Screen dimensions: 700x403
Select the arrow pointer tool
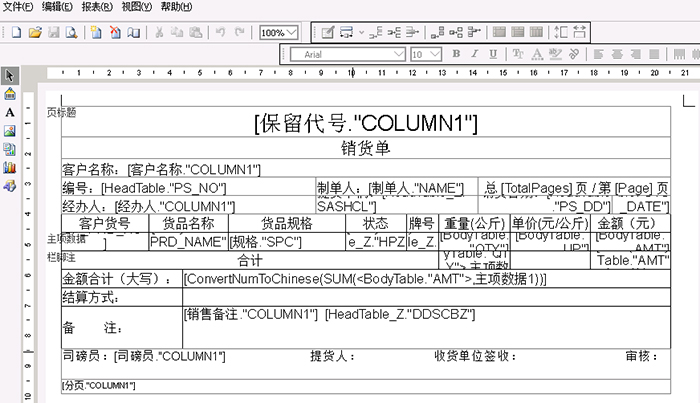pos(10,76)
